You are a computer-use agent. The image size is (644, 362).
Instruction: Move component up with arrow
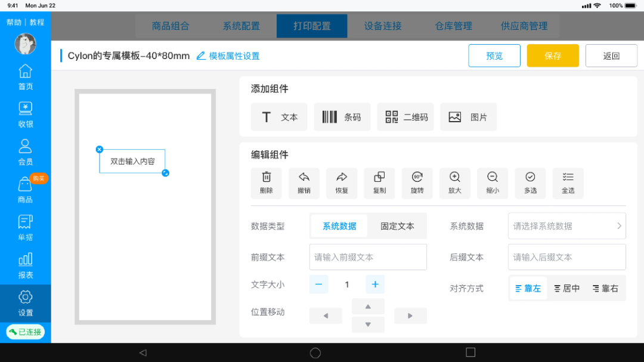pos(368,307)
